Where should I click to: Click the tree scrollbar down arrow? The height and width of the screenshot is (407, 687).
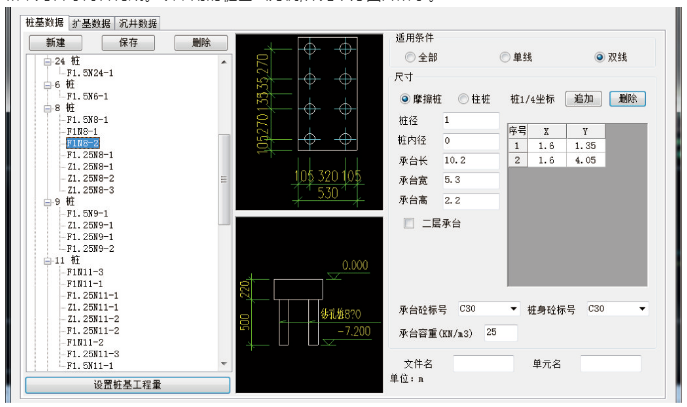click(224, 364)
